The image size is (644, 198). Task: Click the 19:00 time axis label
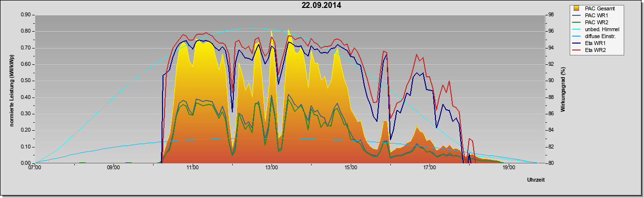pyautogui.click(x=508, y=168)
